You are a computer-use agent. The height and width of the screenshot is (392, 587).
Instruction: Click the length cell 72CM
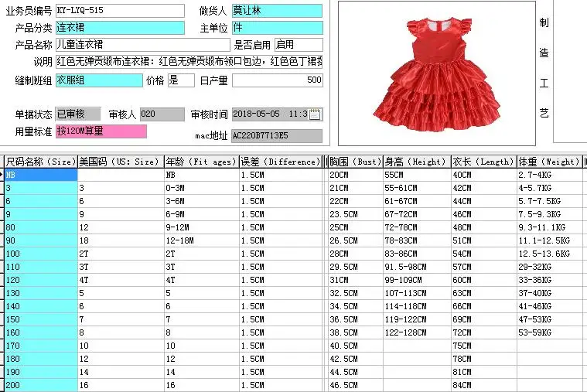coord(484,332)
